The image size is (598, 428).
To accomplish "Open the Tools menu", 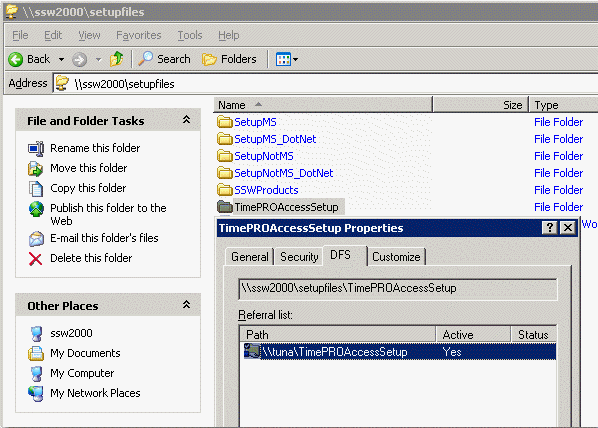I will [190, 35].
